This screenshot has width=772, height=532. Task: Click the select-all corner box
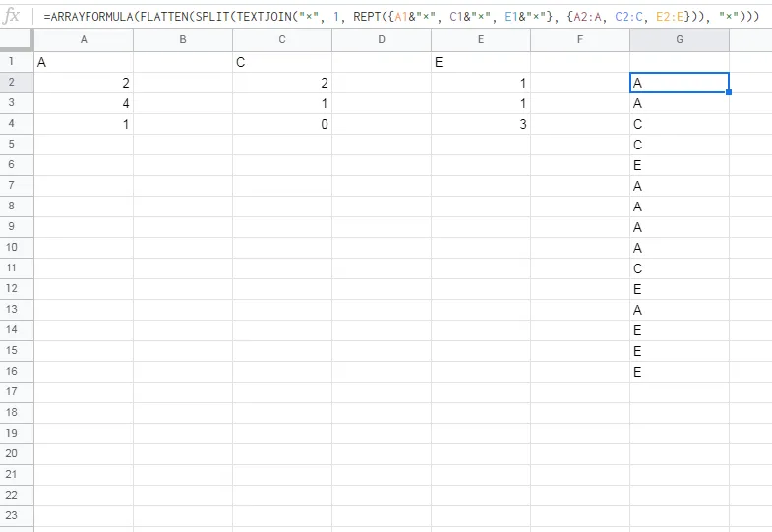click(x=17, y=40)
